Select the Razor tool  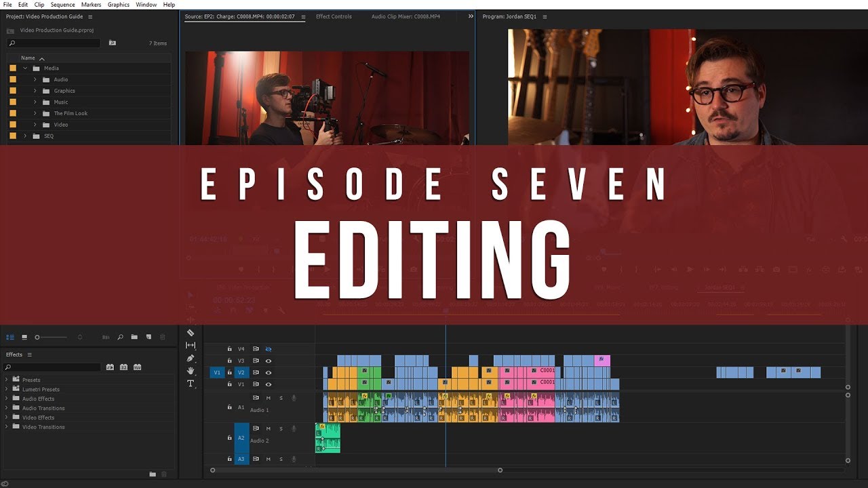coord(191,333)
